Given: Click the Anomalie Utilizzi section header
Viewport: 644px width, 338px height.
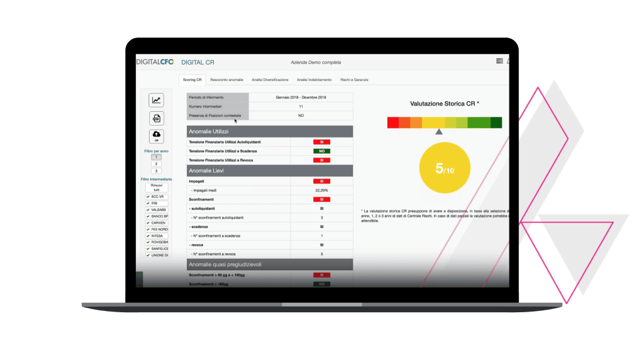Looking at the screenshot, I should 270,132.
